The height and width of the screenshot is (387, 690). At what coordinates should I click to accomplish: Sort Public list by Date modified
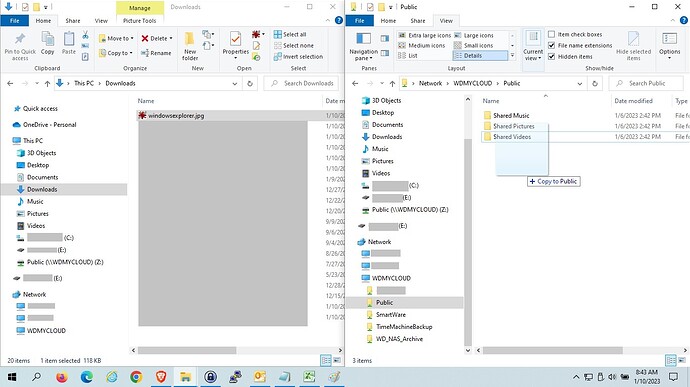(x=633, y=101)
